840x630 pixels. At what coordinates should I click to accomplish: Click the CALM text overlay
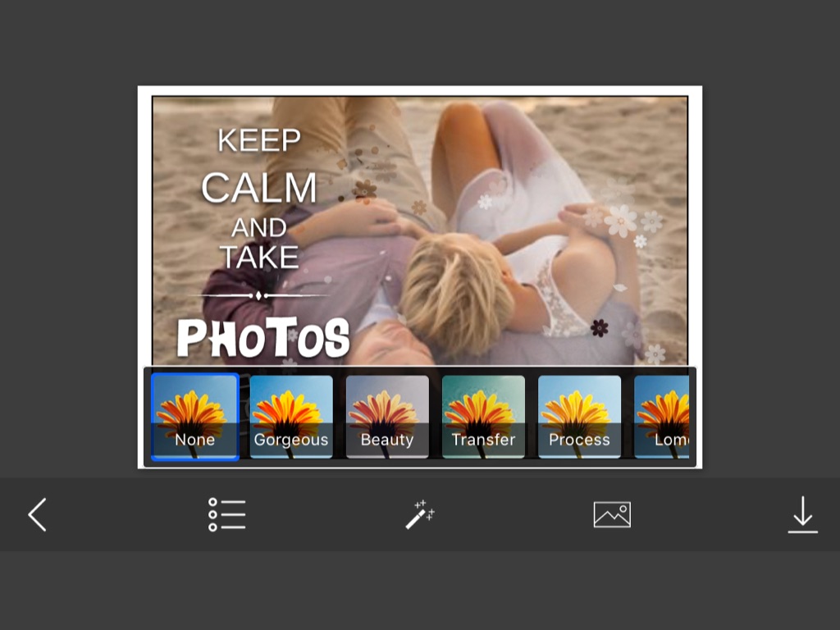[259, 189]
